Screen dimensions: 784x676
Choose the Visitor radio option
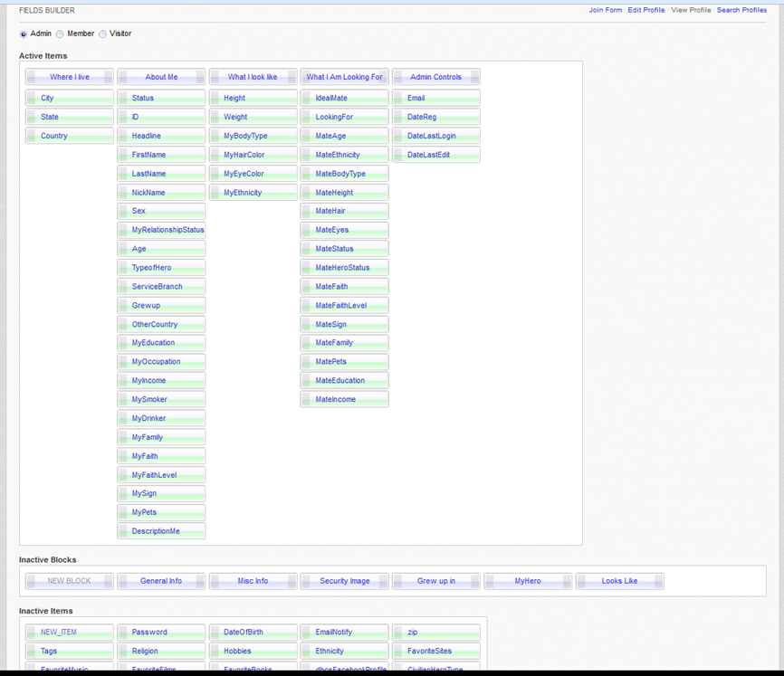tap(102, 34)
